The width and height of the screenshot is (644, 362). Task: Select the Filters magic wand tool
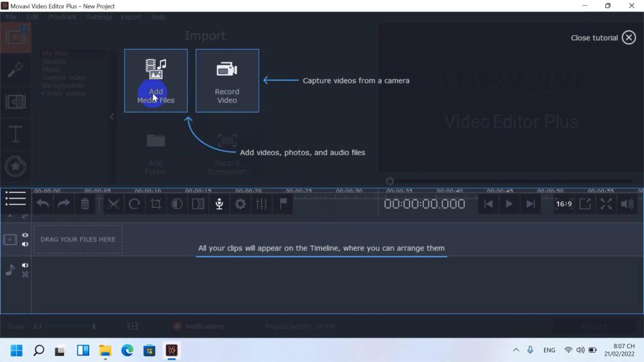[x=16, y=69]
